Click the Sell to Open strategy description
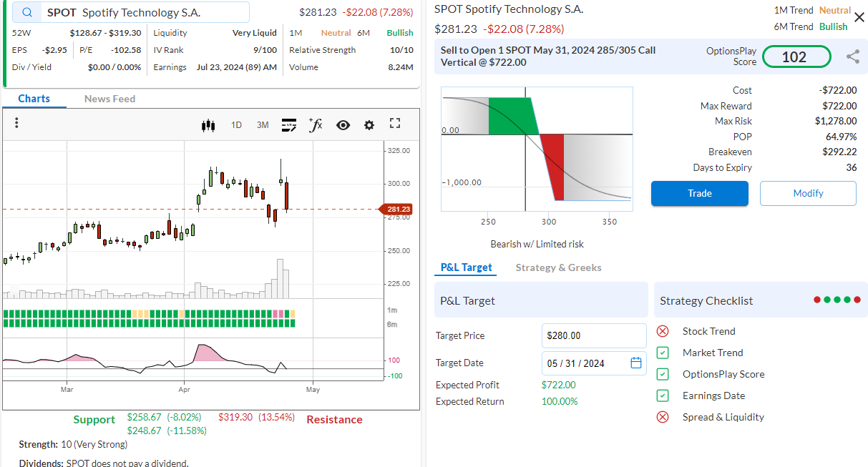 [548, 56]
